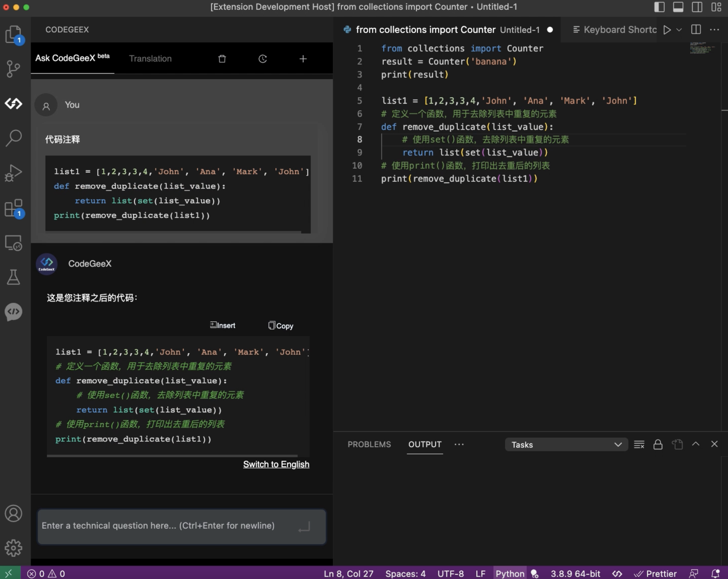Clear chat with the trash icon
Image resolution: width=728 pixels, height=579 pixels.
pos(222,59)
